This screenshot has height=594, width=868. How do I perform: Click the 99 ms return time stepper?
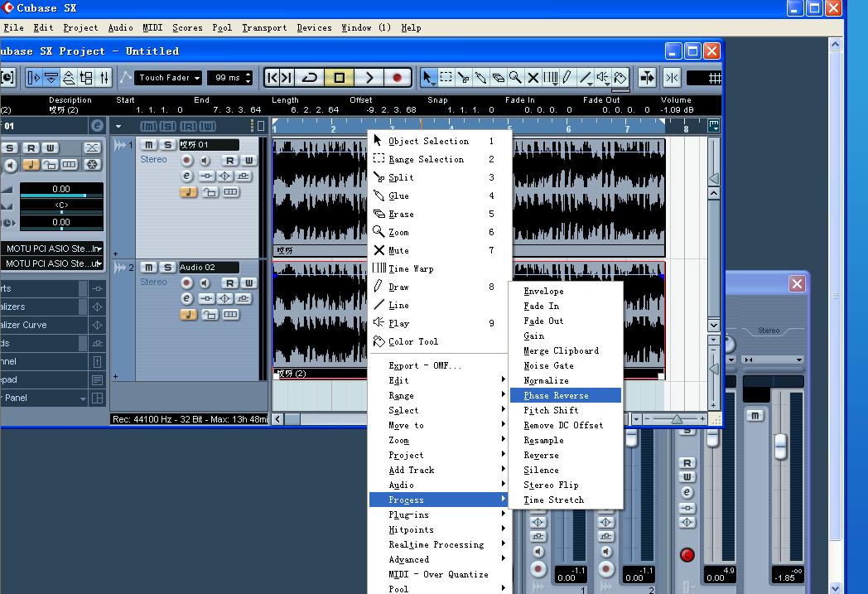click(x=248, y=78)
